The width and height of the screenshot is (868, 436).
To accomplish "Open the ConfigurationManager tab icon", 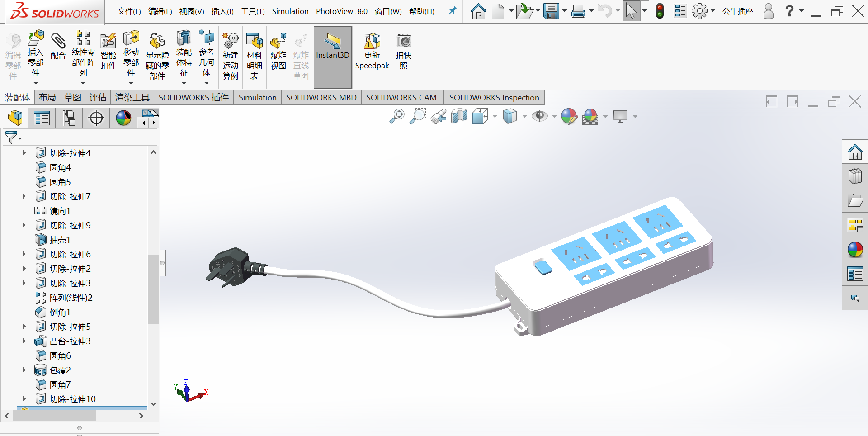I will coord(69,118).
